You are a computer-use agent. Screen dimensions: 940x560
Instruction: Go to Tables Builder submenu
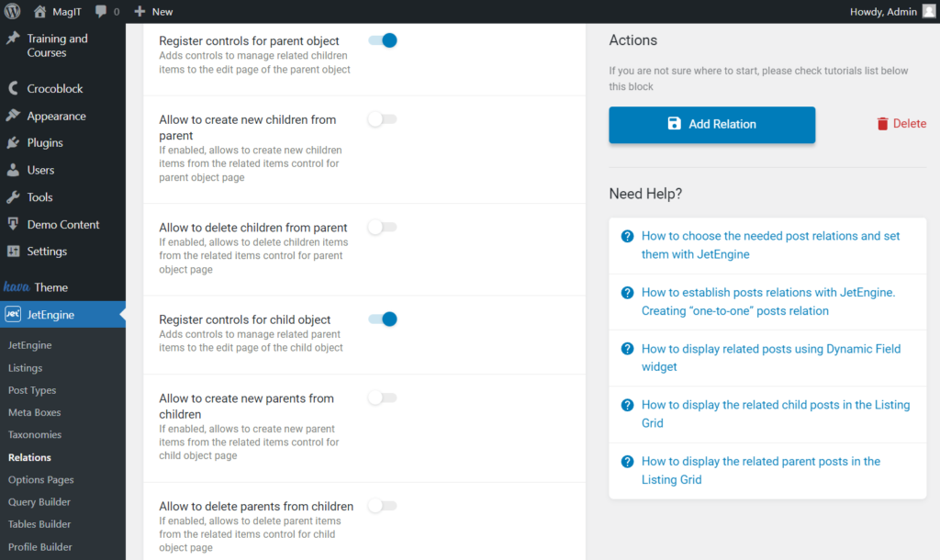[x=39, y=524]
